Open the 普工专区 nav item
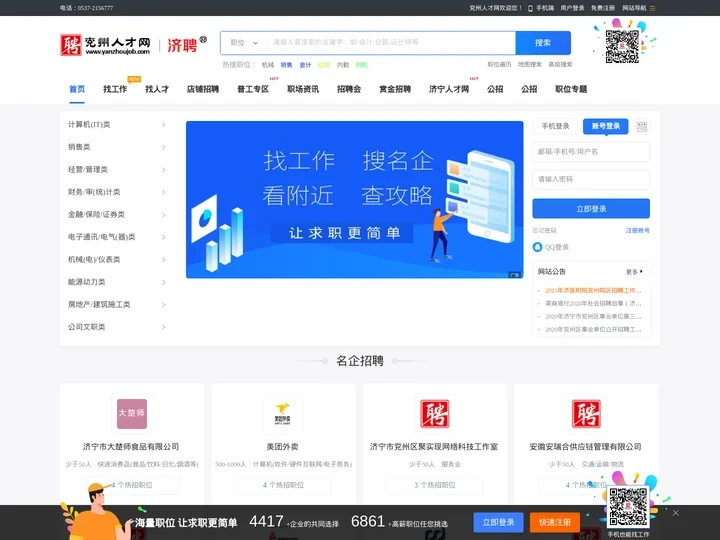This screenshot has width=720, height=540. tap(253, 89)
